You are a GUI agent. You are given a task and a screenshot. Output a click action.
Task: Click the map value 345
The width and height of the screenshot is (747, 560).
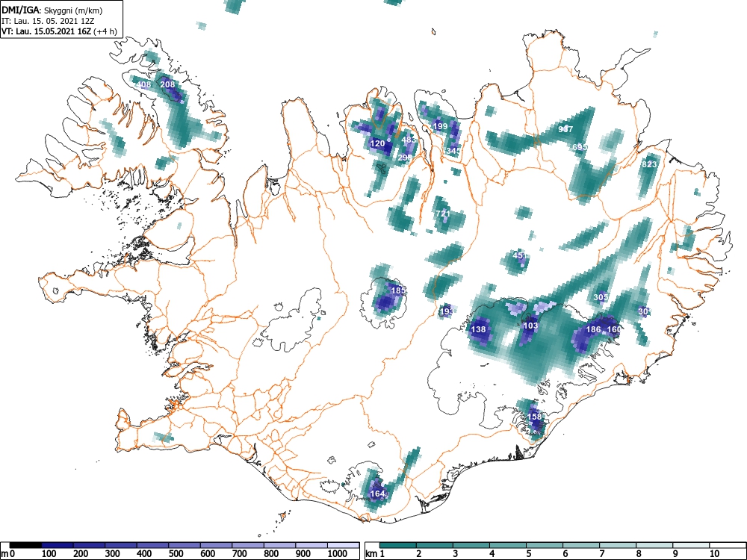453,151
